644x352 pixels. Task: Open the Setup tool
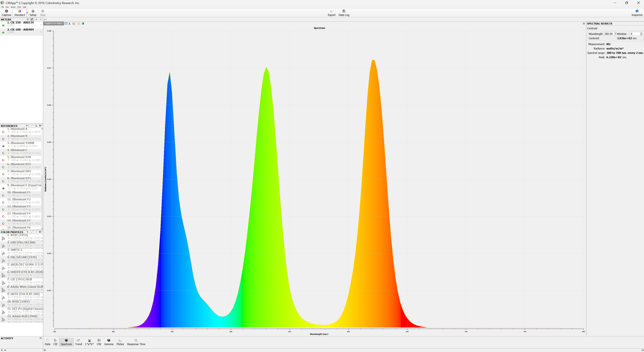[33, 11]
